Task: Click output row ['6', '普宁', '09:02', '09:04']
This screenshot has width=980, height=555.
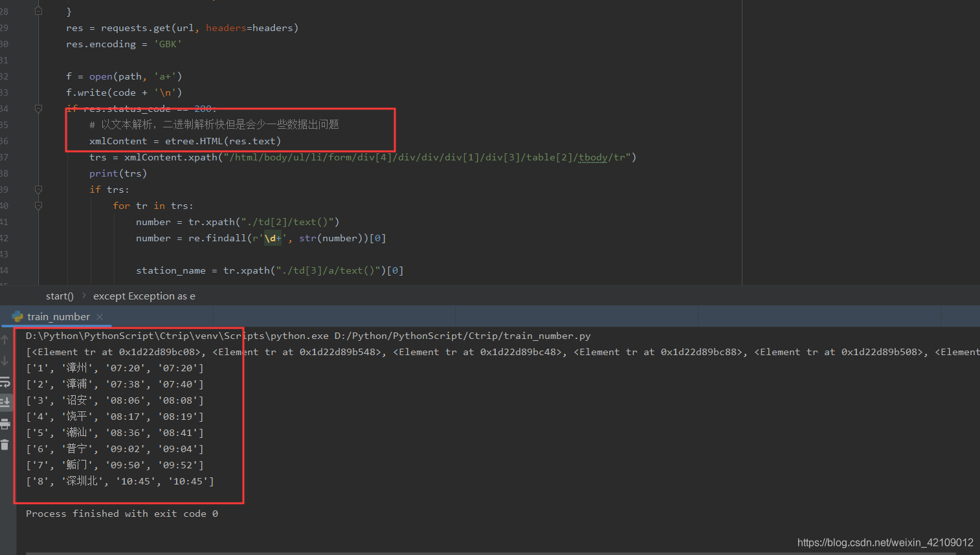Action: (x=115, y=449)
